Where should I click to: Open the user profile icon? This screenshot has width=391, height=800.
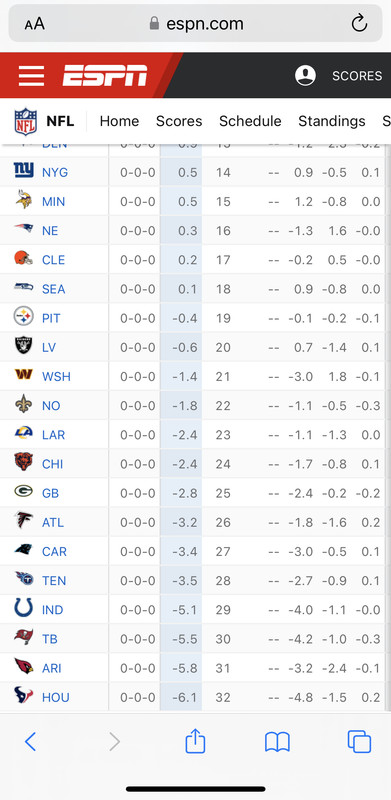pos(305,76)
